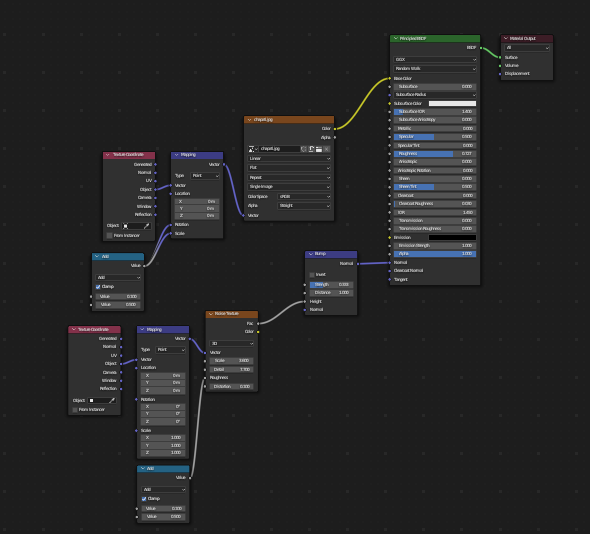Click the chapati.jpg image name field
This screenshot has height=534, width=590.
click(x=279, y=149)
